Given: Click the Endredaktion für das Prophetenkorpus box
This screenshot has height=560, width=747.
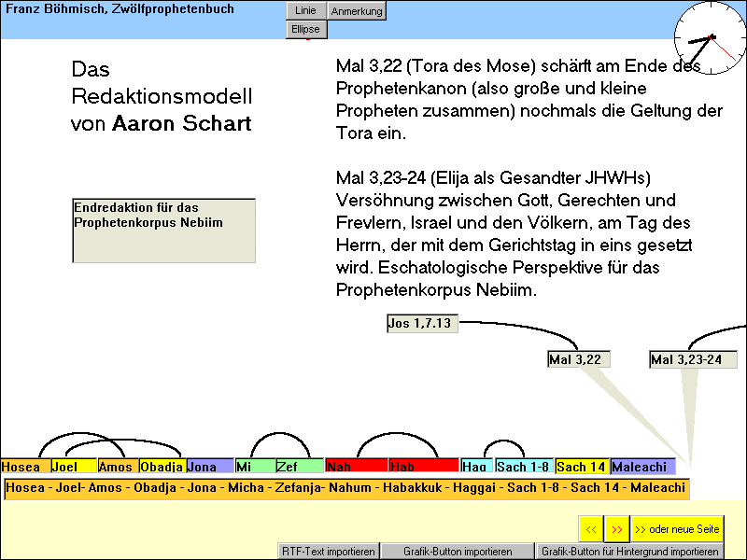Looking at the screenshot, I should point(163,230).
